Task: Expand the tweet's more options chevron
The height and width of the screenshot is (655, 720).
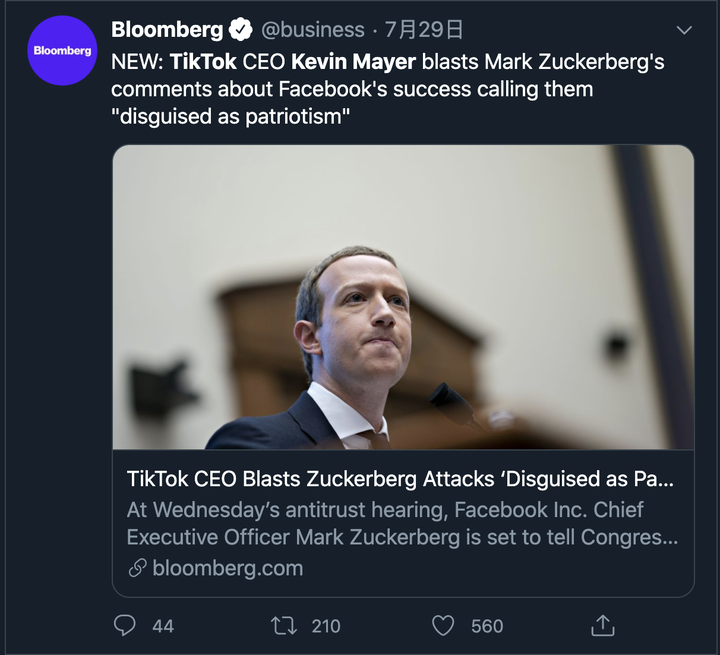Action: coord(684,30)
